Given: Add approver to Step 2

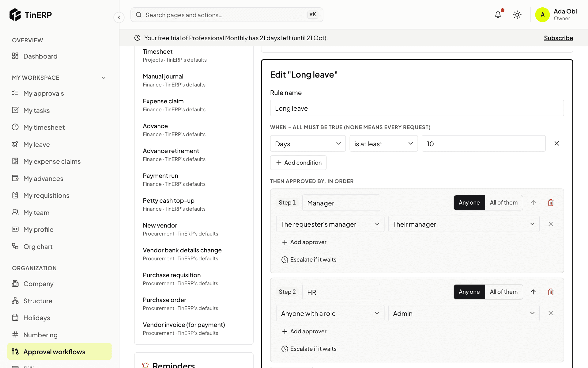Looking at the screenshot, I should click(304, 332).
